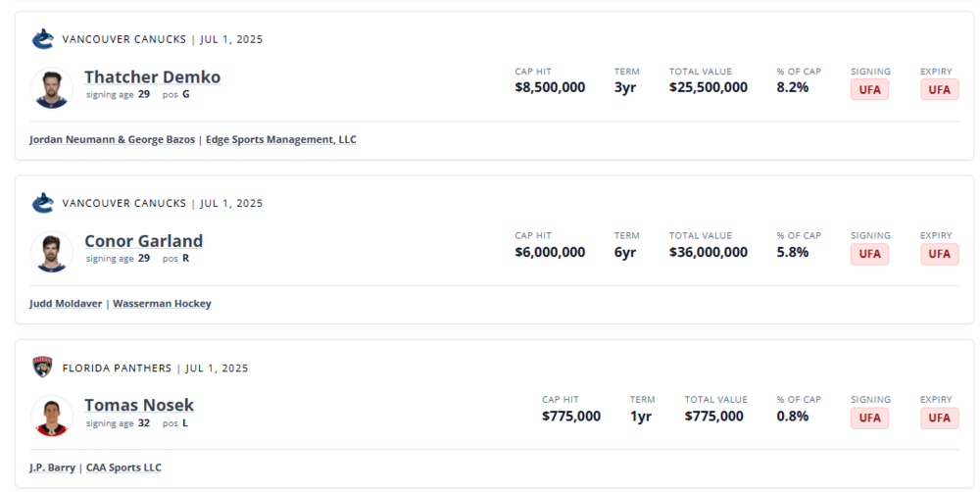Image resolution: width=980 pixels, height=492 pixels.
Task: Click agent link J.P. Barry
Action: tap(53, 467)
